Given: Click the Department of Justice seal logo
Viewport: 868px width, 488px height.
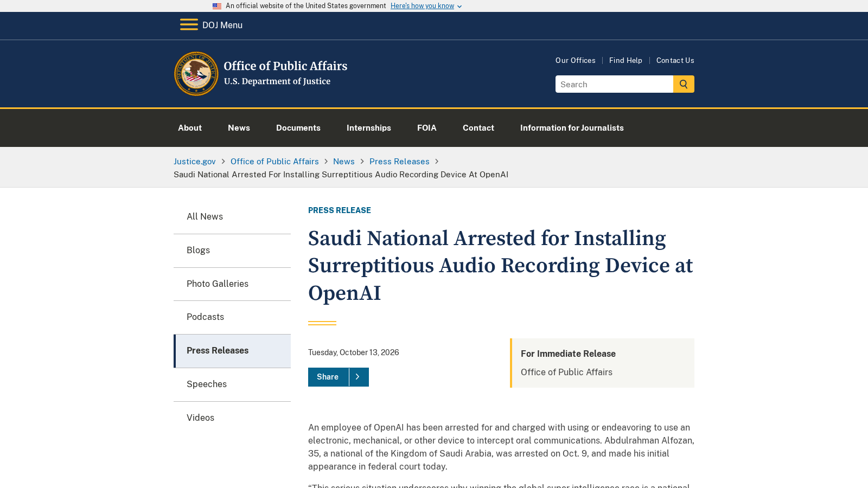Looking at the screenshot, I should 196,74.
